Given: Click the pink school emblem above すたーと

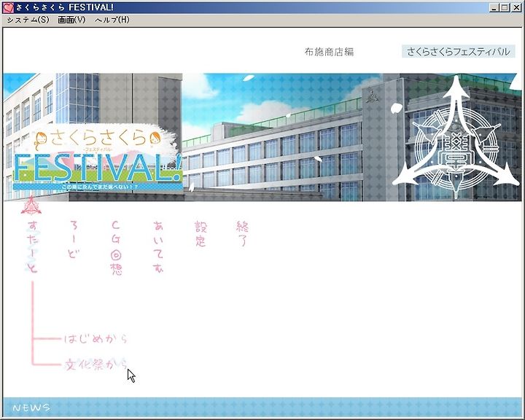Looking at the screenshot, I should (x=31, y=206).
